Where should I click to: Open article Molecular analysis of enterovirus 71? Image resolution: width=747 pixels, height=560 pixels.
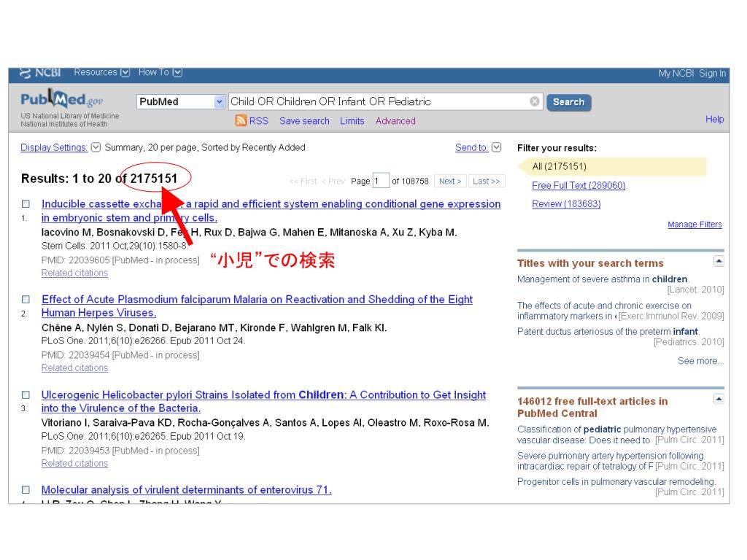(x=186, y=489)
